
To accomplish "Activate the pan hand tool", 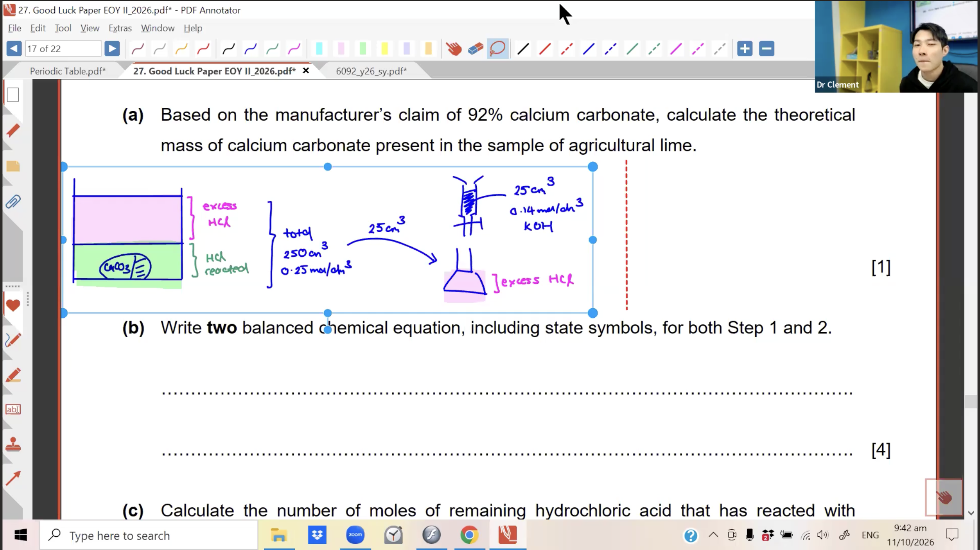I will 454,49.
